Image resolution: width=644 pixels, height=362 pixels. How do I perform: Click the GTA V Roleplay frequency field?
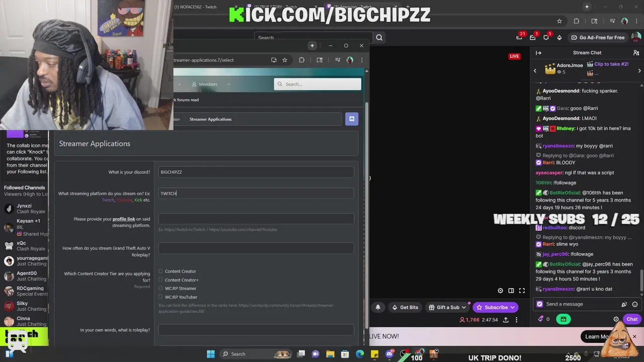(x=256, y=248)
